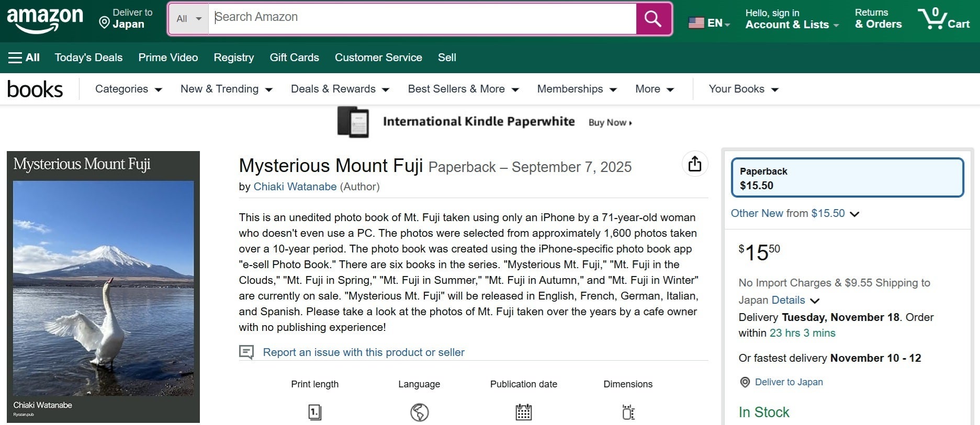
Task: Click the Mysterious Mount Fuji cover image
Action: (x=103, y=287)
